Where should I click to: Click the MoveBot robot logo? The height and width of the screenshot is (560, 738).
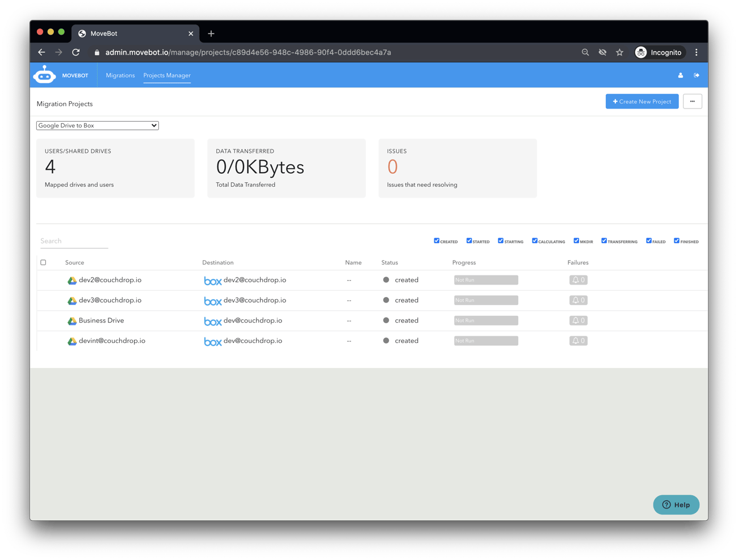(45, 74)
